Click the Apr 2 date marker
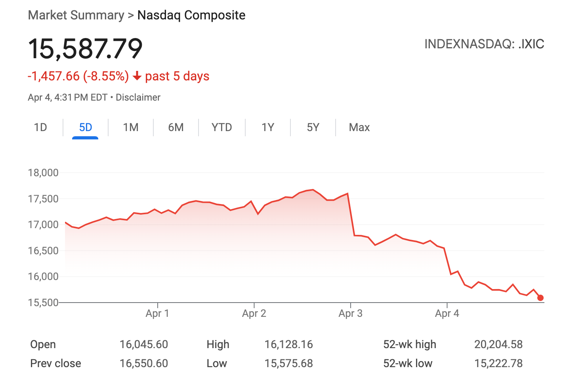Image resolution: width=588 pixels, height=381 pixels. 254,313
